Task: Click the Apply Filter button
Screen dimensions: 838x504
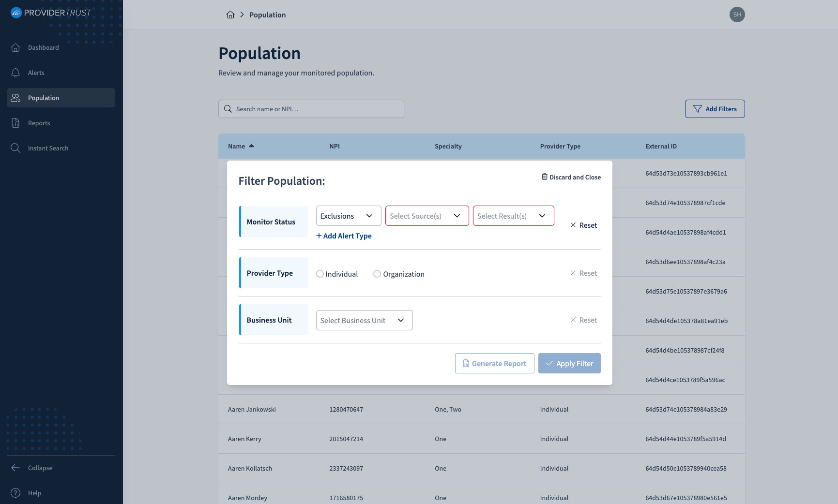Action: pos(569,363)
